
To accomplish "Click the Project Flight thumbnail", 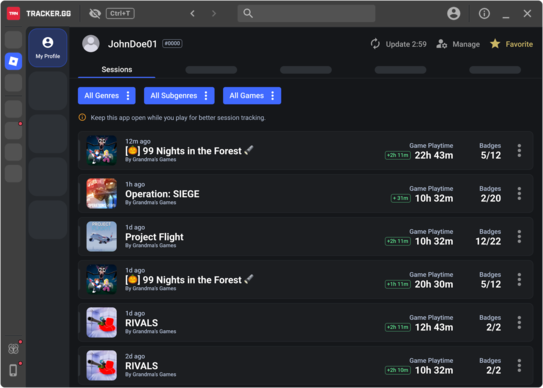I will click(101, 236).
